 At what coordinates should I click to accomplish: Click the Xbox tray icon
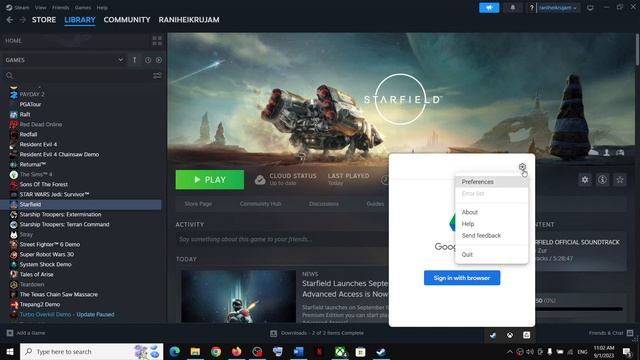(510, 335)
